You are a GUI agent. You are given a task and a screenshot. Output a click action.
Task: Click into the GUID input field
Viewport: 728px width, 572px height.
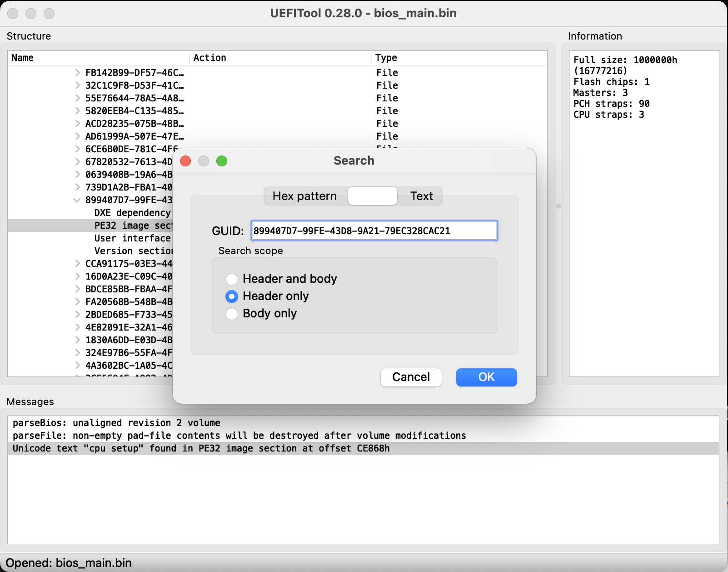[x=374, y=231]
